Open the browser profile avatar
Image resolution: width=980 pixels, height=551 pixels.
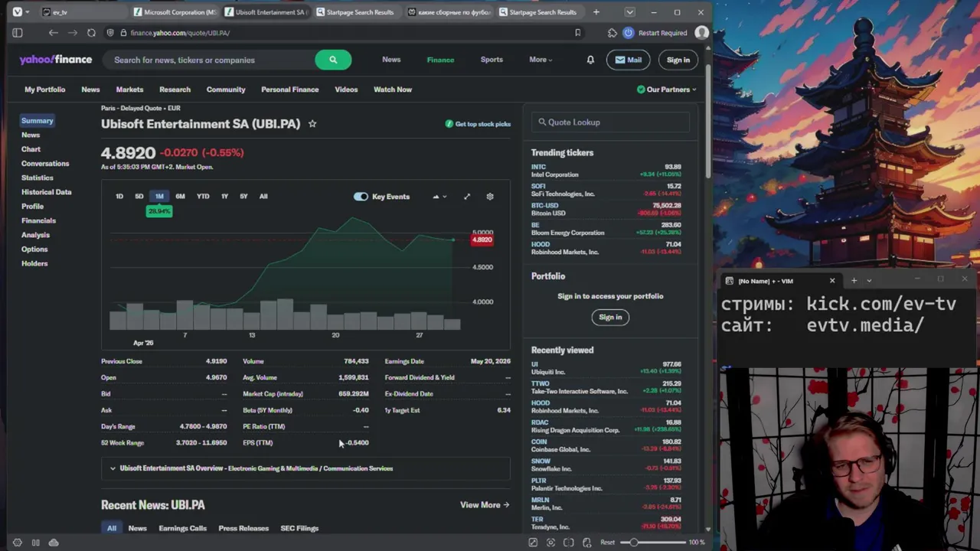click(701, 33)
